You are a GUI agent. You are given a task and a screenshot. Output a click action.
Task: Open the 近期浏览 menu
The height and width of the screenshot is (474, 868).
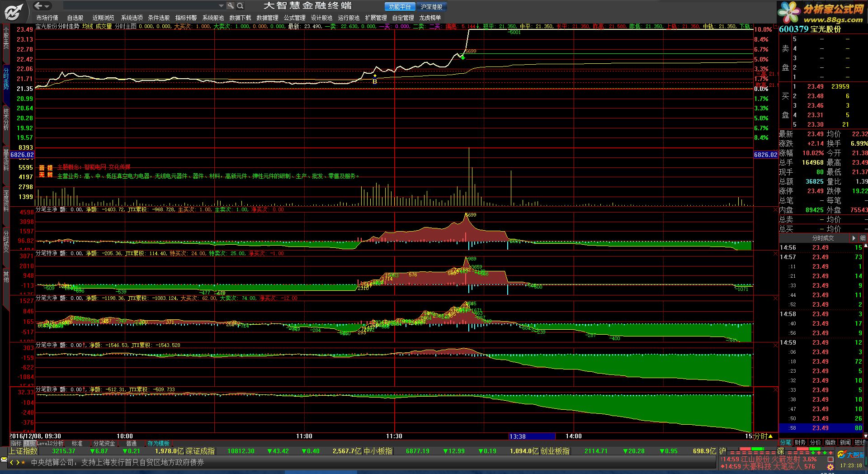104,18
